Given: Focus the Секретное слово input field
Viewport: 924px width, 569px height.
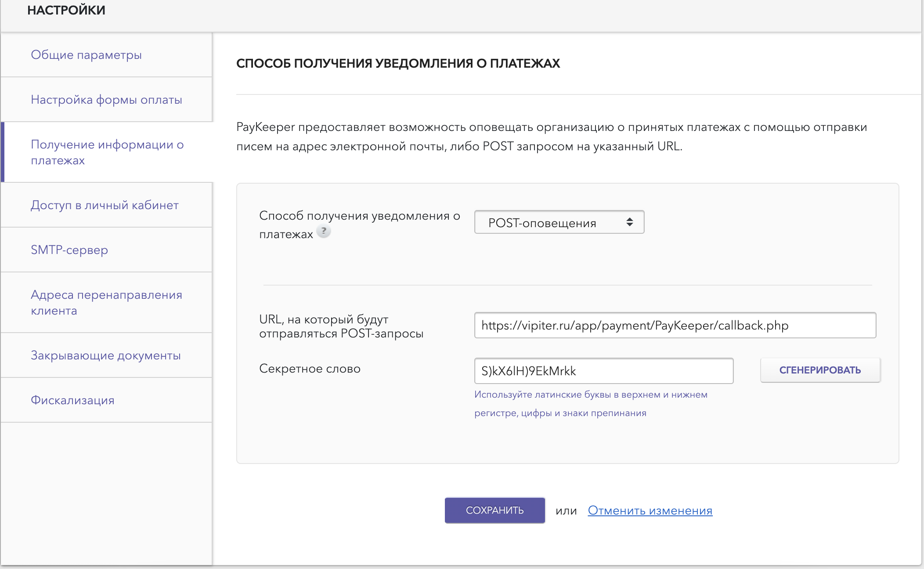Looking at the screenshot, I should pyautogui.click(x=603, y=371).
